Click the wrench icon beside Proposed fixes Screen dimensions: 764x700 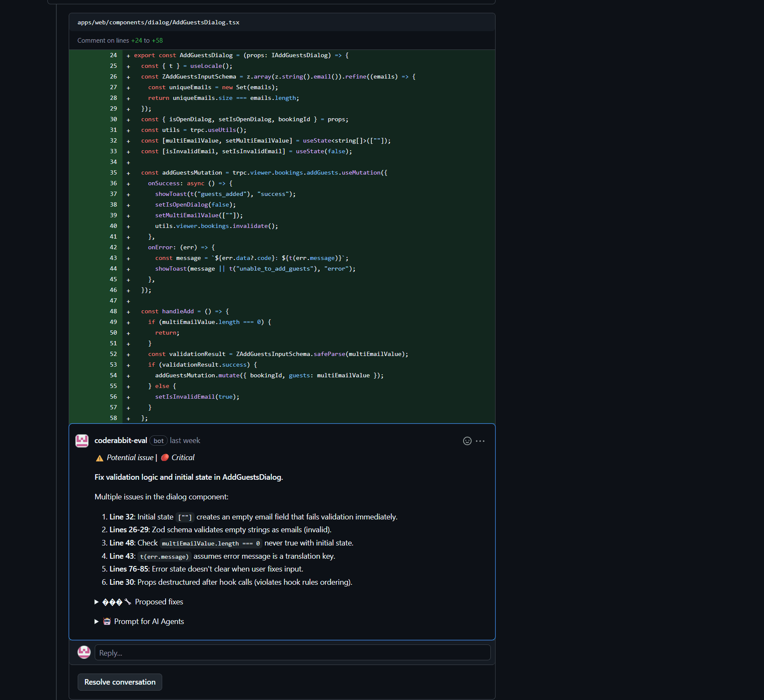click(128, 602)
